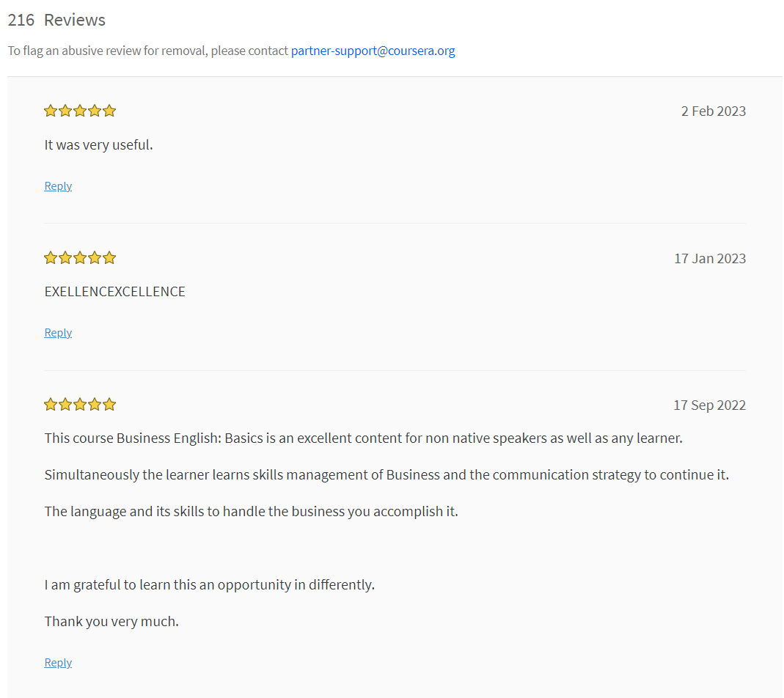
Task: Click the 'Thank you very much.' line
Action: (x=111, y=622)
